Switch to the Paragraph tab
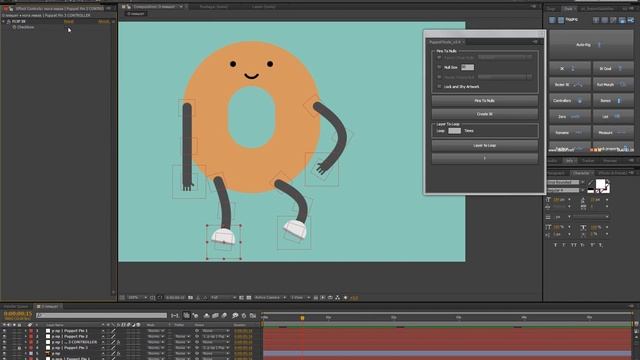640x360 pixels. (x=556, y=173)
